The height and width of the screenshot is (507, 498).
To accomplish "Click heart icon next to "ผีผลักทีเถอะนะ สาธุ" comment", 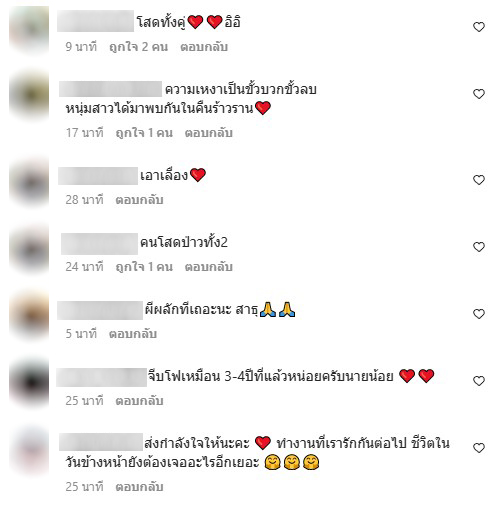I will [x=479, y=314].
